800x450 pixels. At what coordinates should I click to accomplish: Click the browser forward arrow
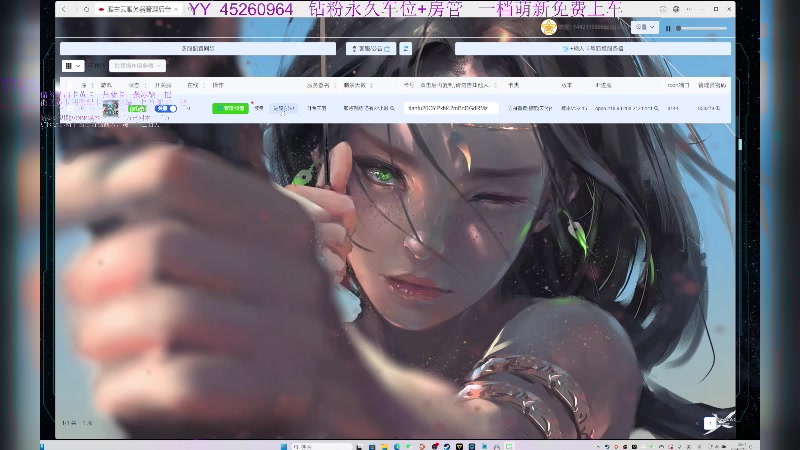[76, 9]
